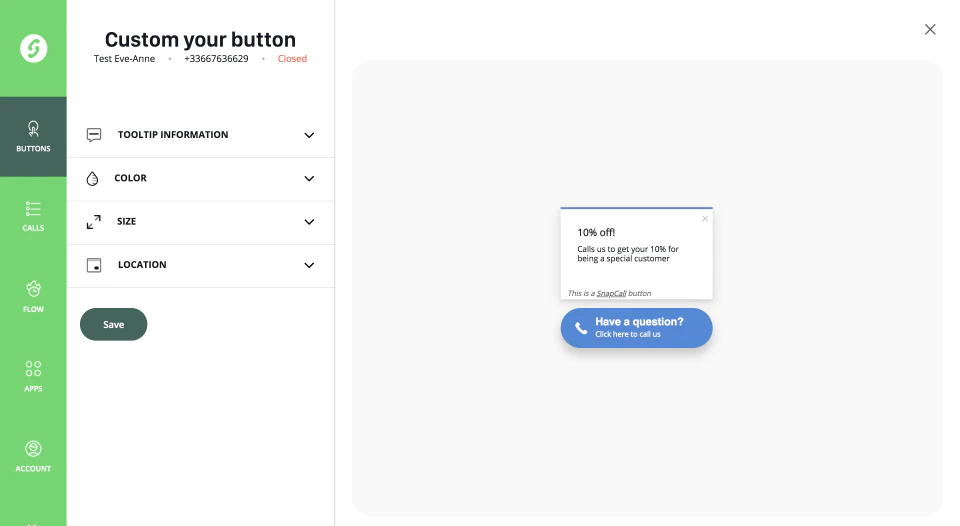960x526 pixels.
Task: Expand Tooltip Information chevron
Action: tap(309, 135)
